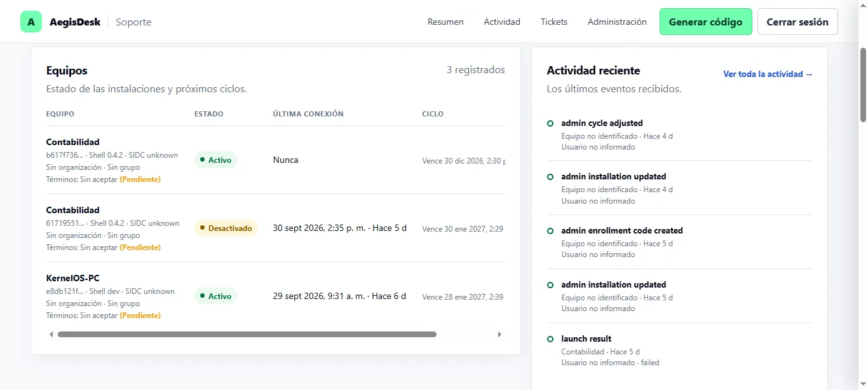This screenshot has height=390, width=868.
Task: Click the Cerrar sesión button
Action: tap(797, 22)
